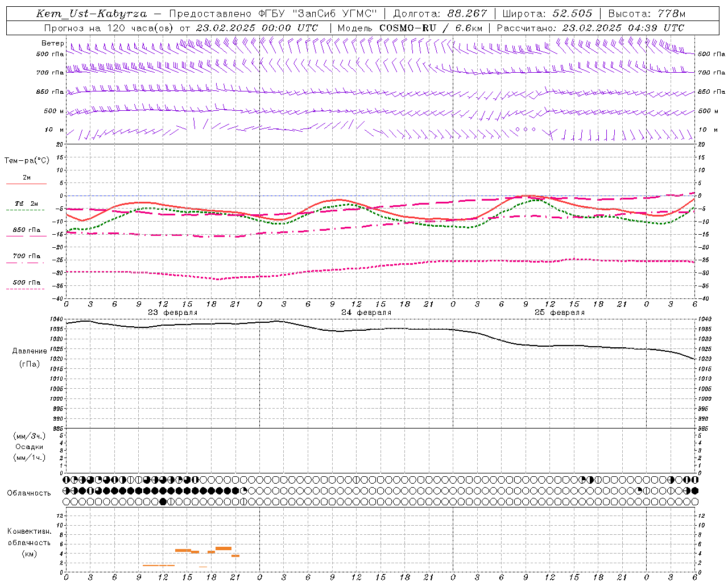The height and width of the screenshot is (582, 728).
Task: Click the Рассчитано: 23.02.2025 04:39 UTC timestamp
Action: [590, 28]
